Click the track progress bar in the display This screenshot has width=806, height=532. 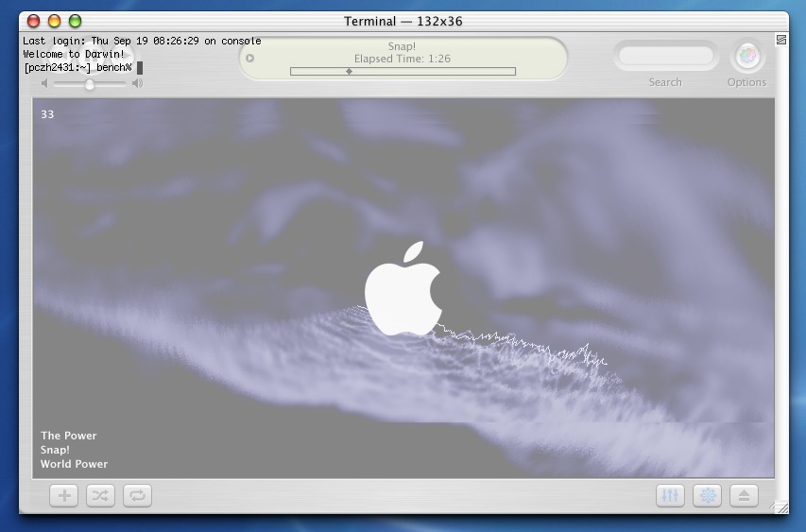point(403,72)
